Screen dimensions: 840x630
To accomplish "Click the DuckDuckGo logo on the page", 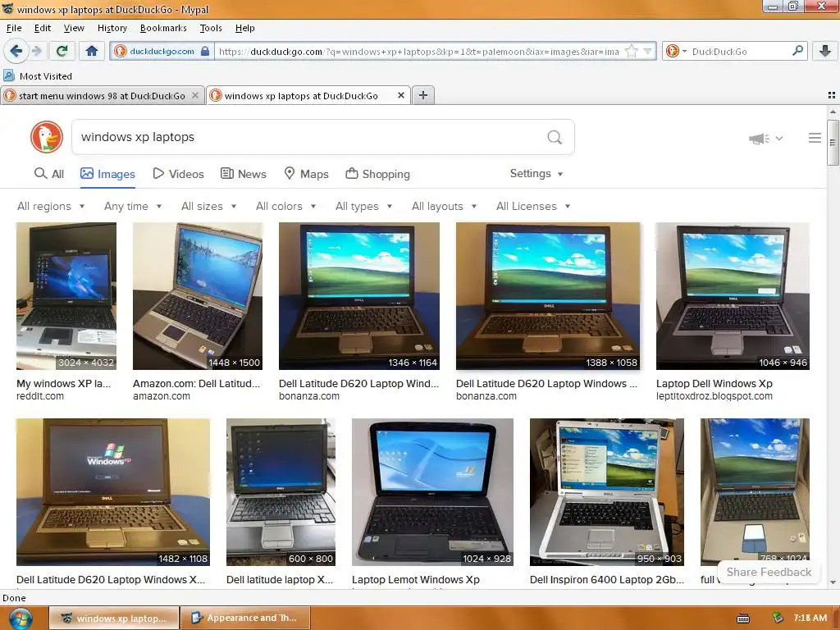I will [x=47, y=137].
